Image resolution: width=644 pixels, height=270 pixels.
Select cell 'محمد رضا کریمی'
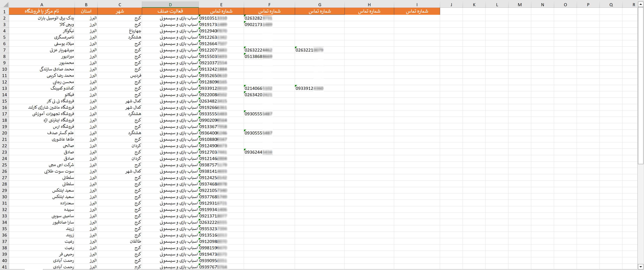[x=42, y=76]
